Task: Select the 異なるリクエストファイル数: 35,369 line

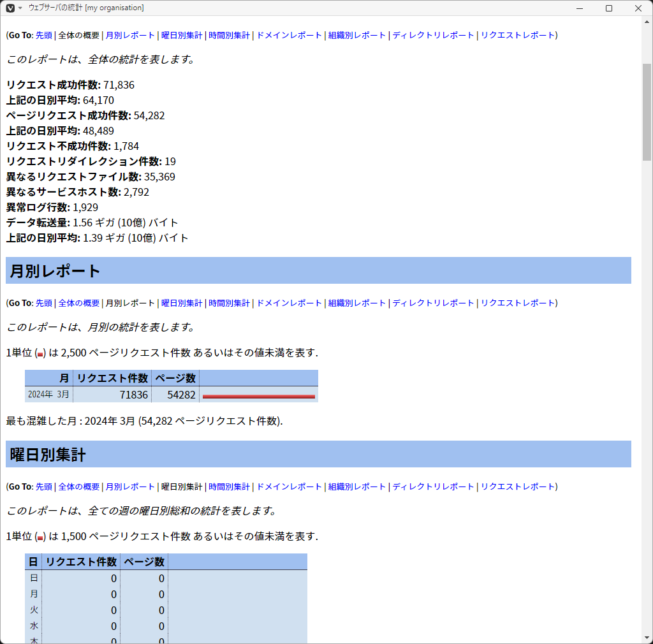Action: (x=91, y=177)
